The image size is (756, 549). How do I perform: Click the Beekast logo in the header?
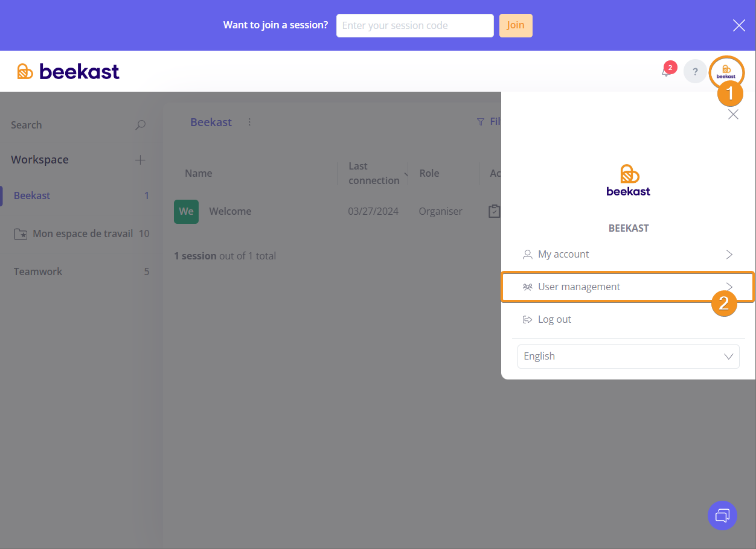tap(68, 71)
